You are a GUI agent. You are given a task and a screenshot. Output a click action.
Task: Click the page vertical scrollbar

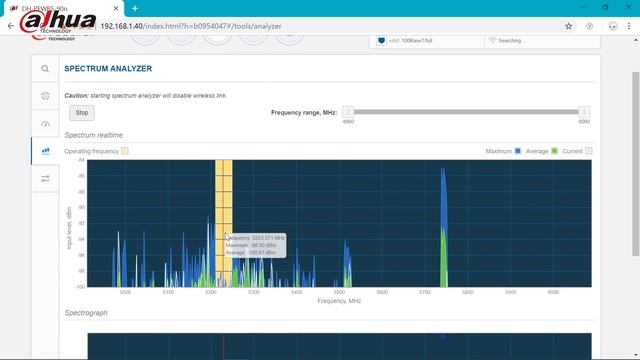[x=636, y=163]
